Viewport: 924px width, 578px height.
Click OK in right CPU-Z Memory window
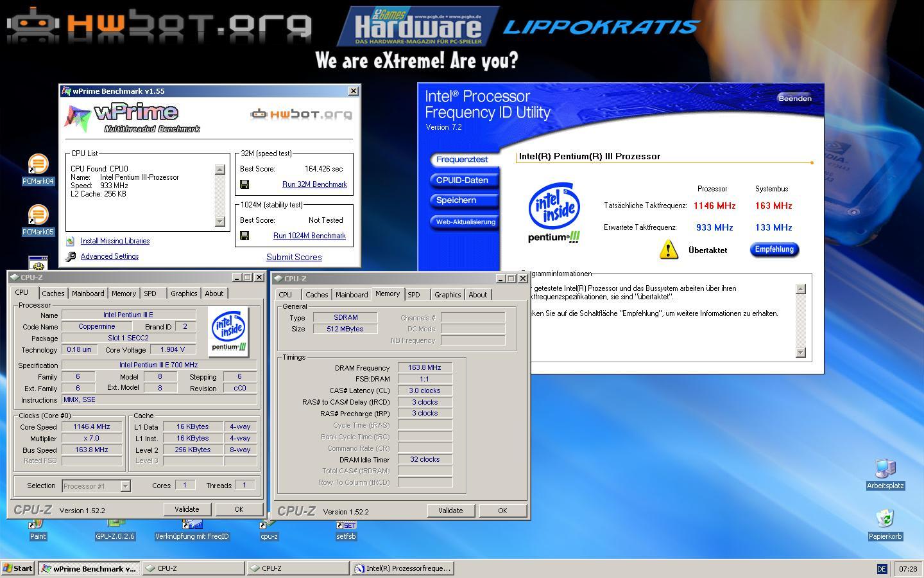coord(502,511)
